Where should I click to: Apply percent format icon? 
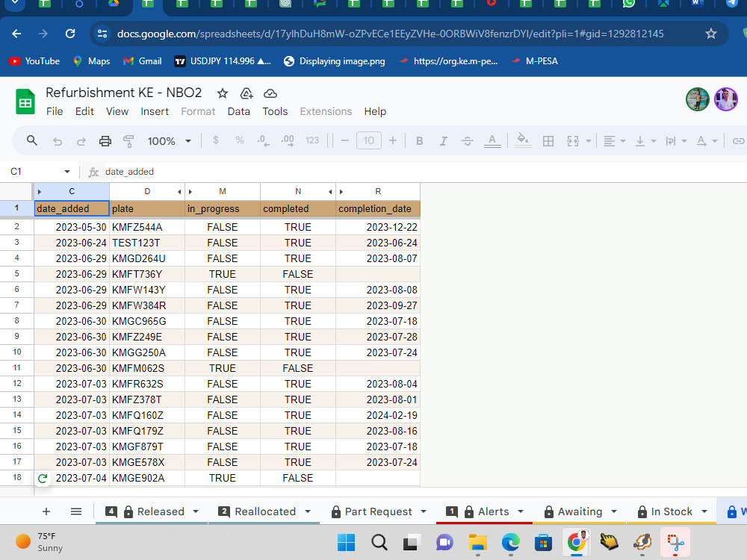coord(240,140)
